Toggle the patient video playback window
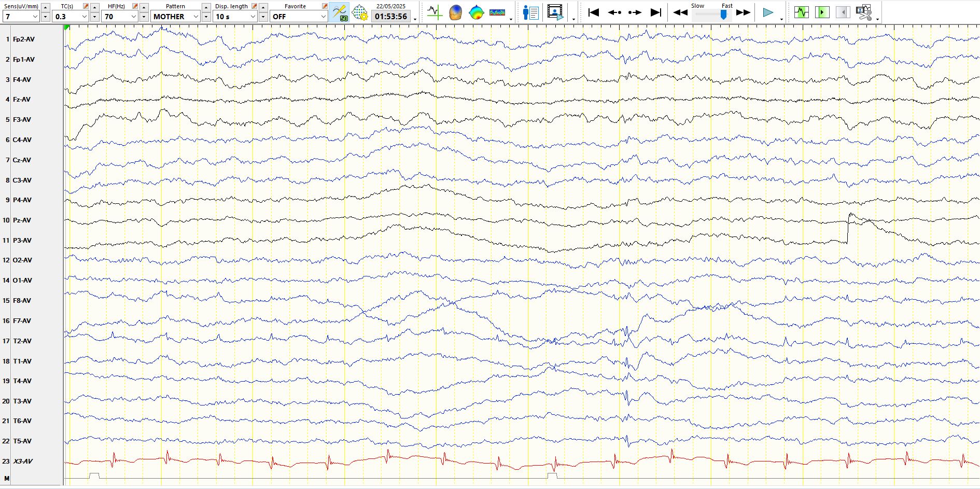 click(x=555, y=12)
